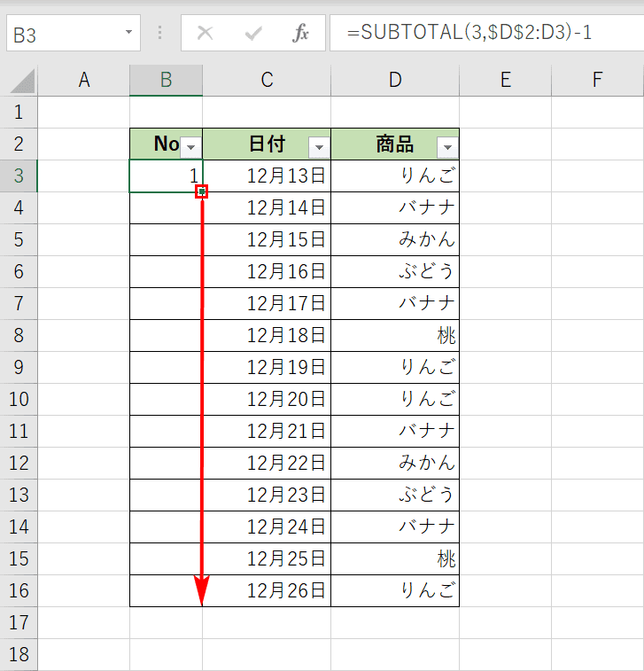This screenshot has width=644, height=671.
Task: Select column C header
Action: 267,80
